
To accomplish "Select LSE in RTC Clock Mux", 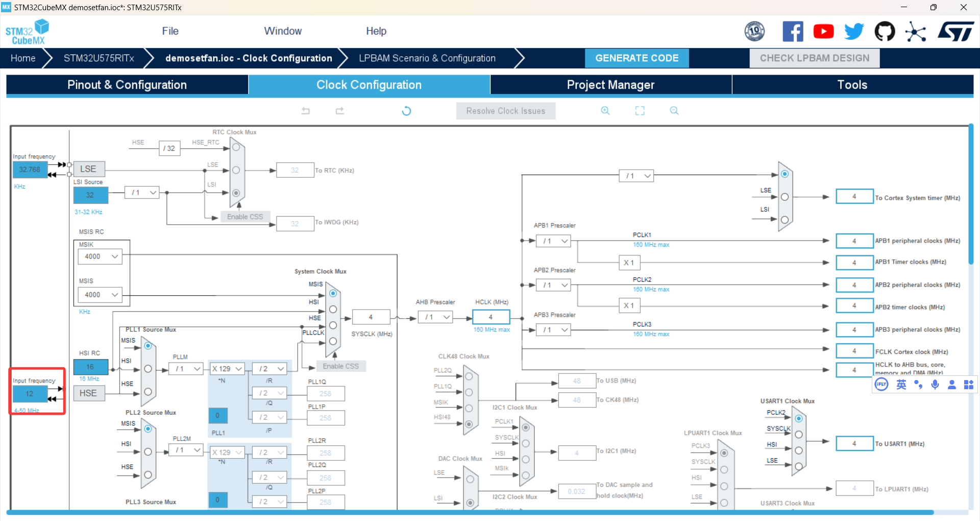I will click(x=236, y=170).
